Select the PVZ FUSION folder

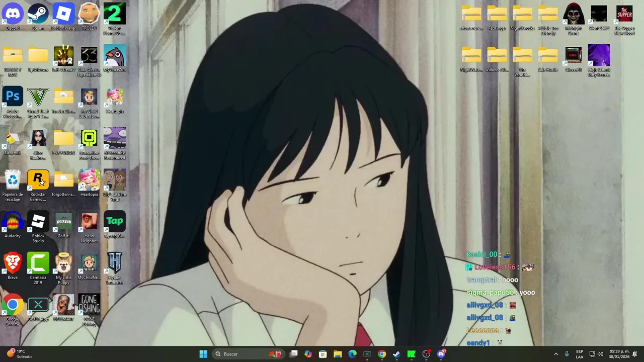coord(63,142)
